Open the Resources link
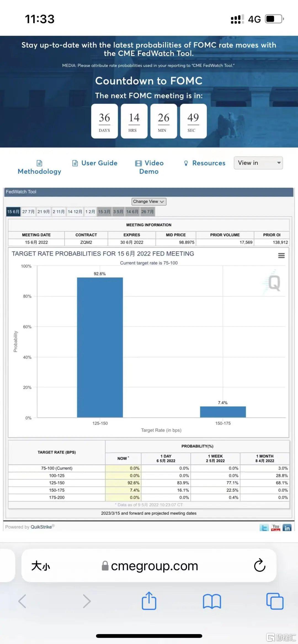 click(x=204, y=163)
